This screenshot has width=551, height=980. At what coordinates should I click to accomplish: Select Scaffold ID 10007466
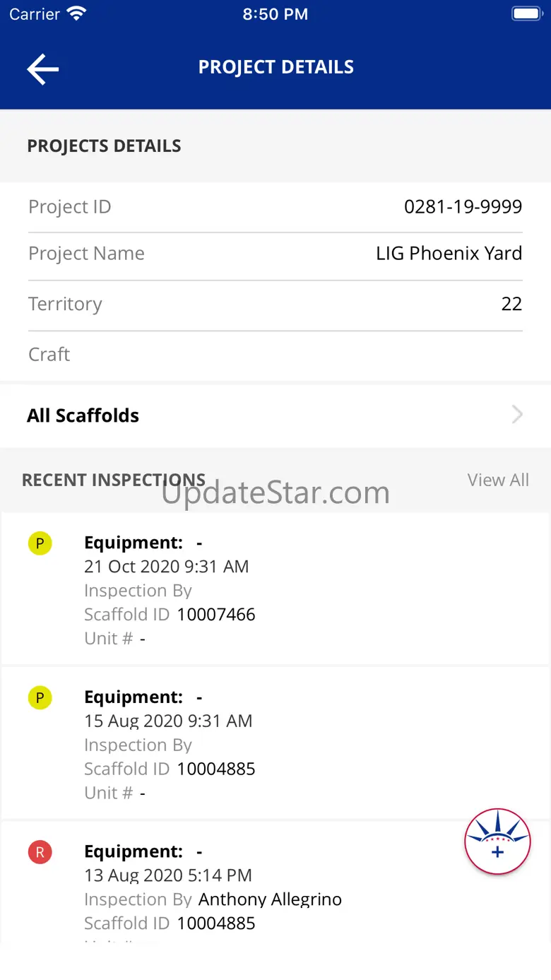[x=215, y=615]
